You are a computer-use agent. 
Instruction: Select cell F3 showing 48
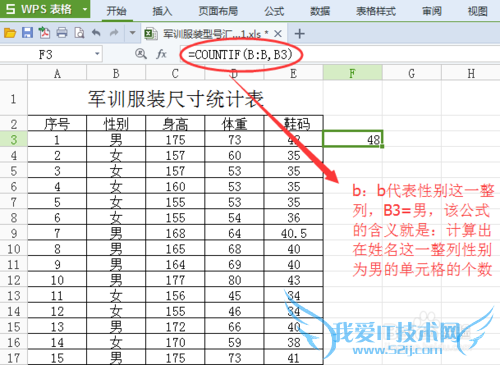click(352, 139)
